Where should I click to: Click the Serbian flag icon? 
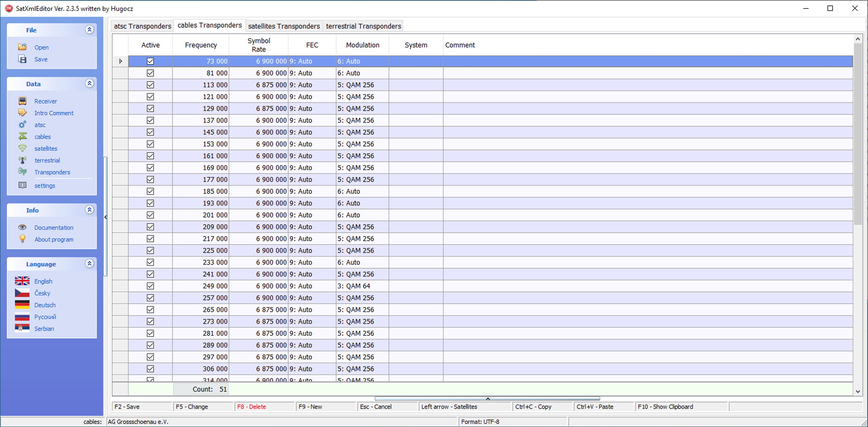pos(22,328)
